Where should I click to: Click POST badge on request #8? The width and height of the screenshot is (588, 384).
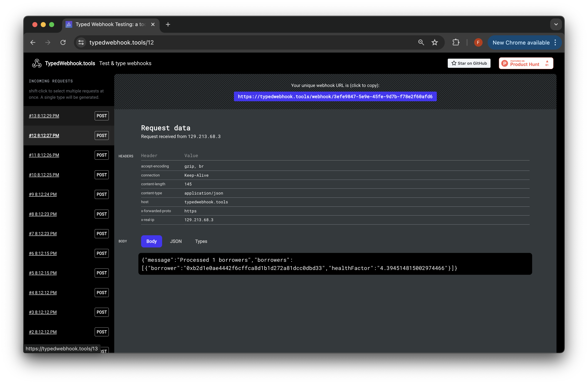click(102, 214)
